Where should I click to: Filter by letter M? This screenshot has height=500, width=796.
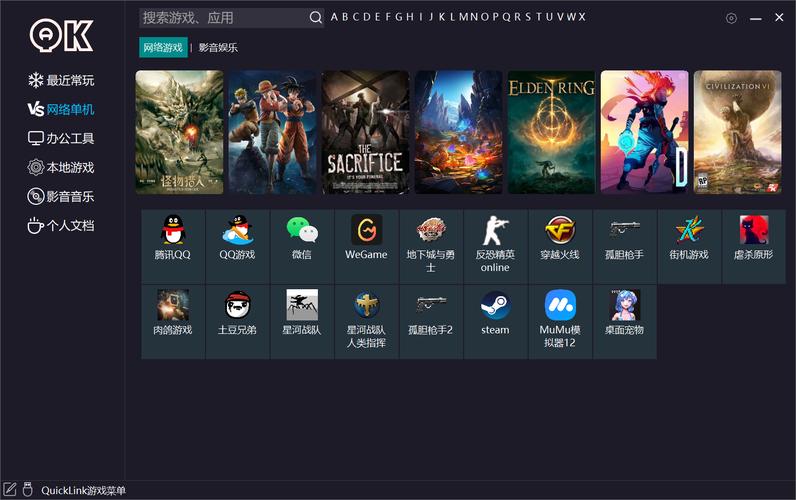464,17
